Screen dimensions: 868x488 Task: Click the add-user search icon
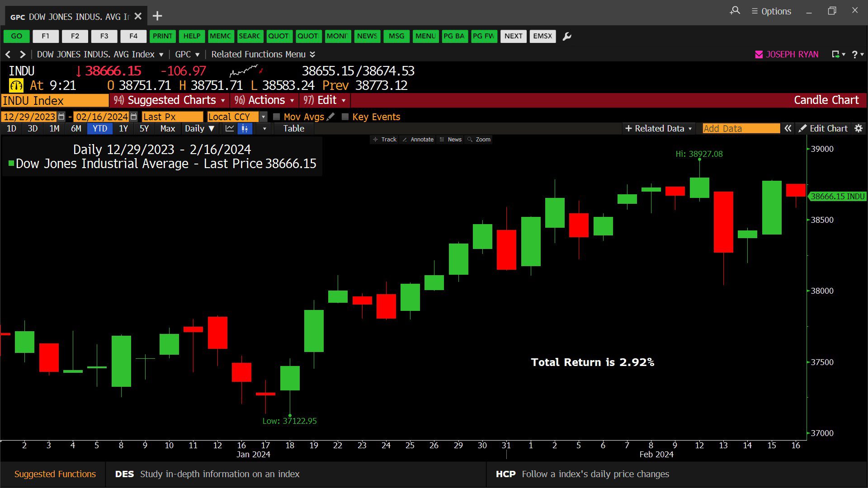tap(735, 10)
